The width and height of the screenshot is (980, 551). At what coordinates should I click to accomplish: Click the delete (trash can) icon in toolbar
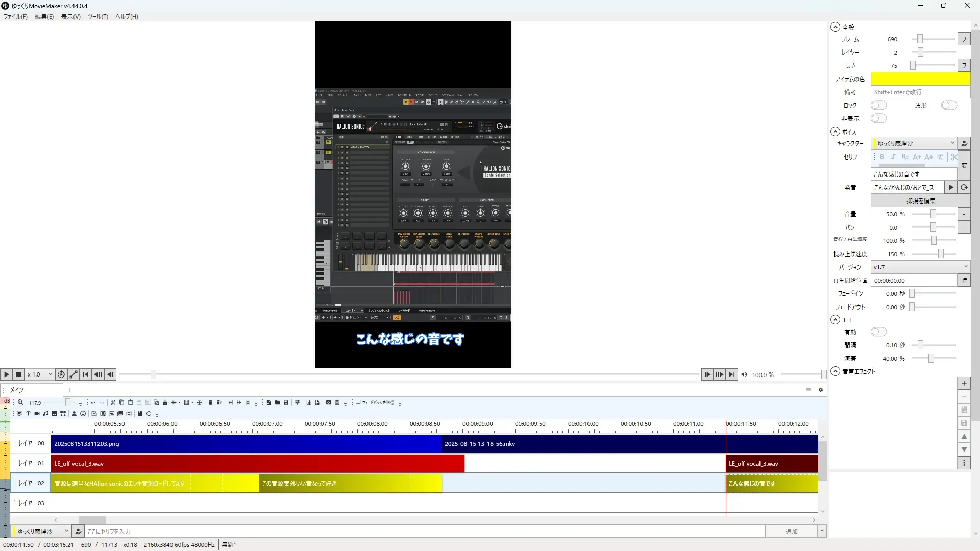tap(210, 403)
